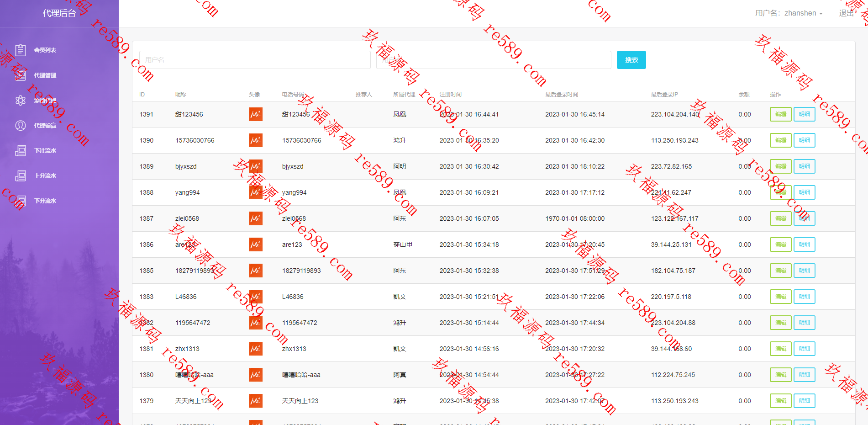Viewport: 868px width, 425px height.
Task: Click the nickname 甜123456 in row 1391
Action: (189, 114)
